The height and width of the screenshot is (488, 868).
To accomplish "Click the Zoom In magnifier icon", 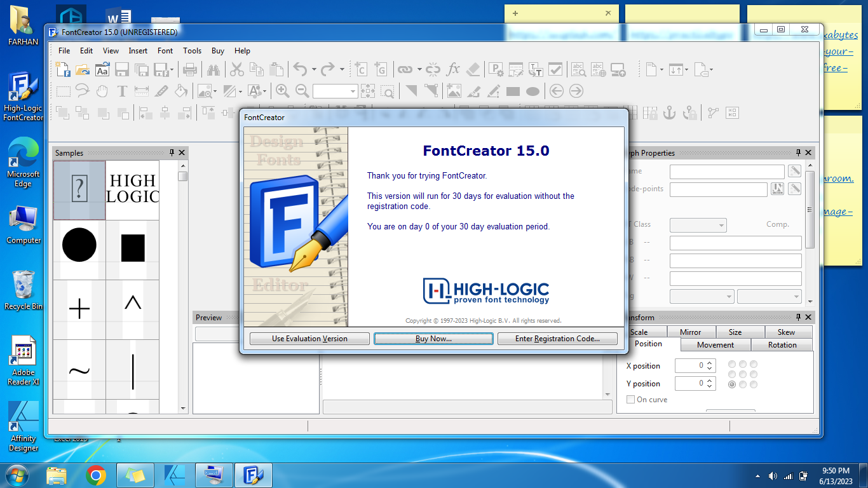I will click(282, 91).
